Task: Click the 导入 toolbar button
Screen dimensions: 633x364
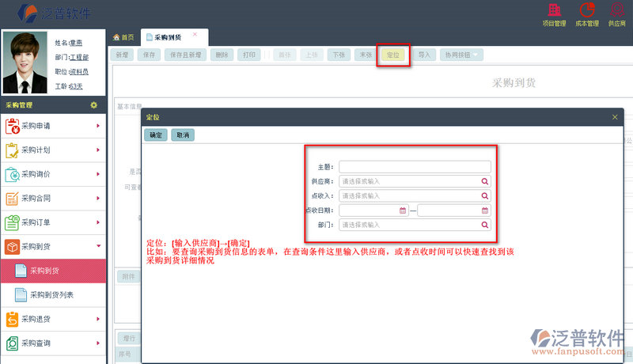Action: point(424,55)
